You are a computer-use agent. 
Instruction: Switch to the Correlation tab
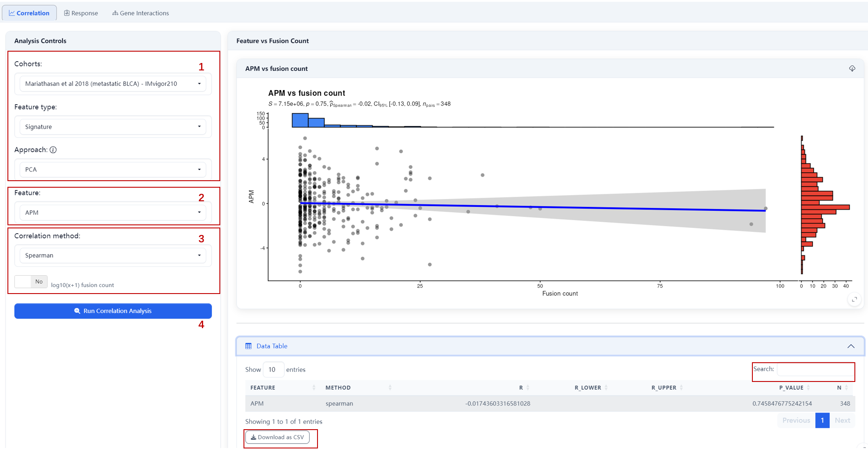pyautogui.click(x=29, y=13)
